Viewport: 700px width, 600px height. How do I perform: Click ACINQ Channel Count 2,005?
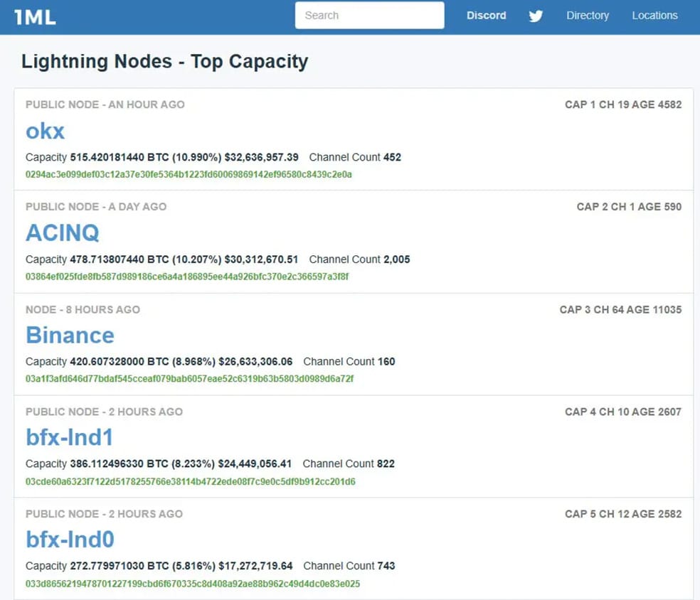359,259
